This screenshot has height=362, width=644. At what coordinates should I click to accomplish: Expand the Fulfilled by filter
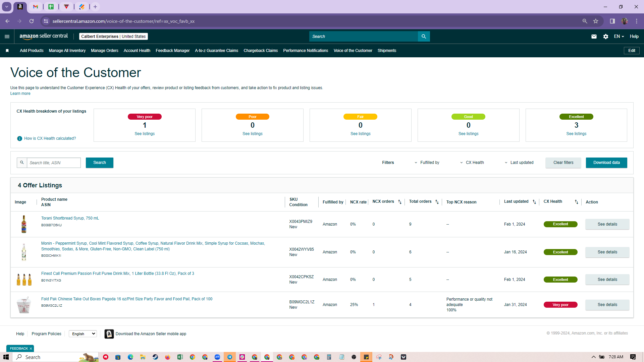point(427,163)
